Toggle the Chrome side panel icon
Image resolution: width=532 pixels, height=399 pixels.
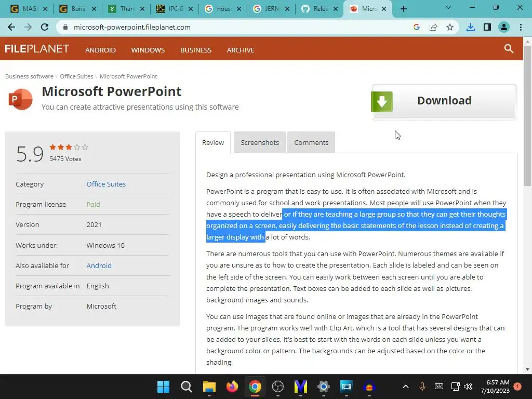(x=487, y=27)
